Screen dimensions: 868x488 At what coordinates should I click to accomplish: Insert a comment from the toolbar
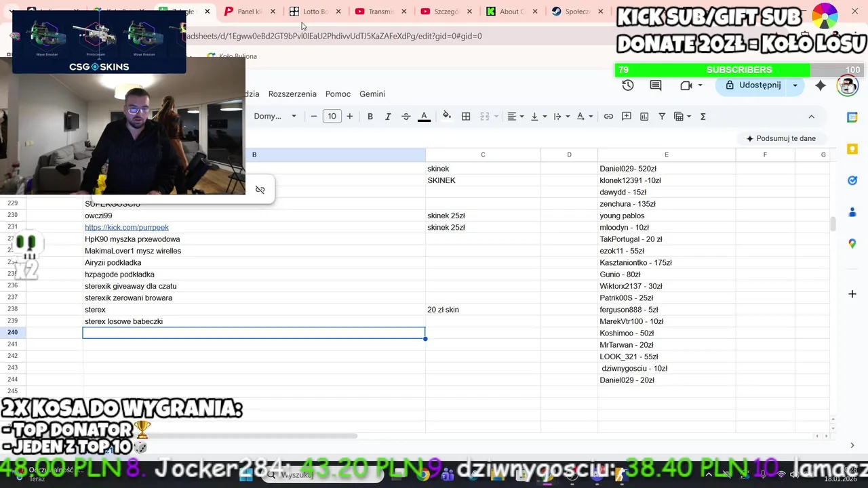pos(627,117)
